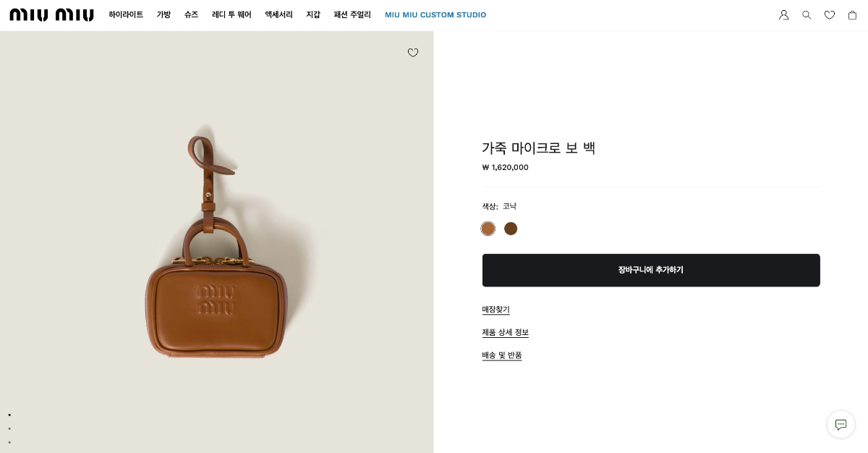This screenshot has height=453, width=868.
Task: Open the 가방 menu
Action: tap(163, 15)
